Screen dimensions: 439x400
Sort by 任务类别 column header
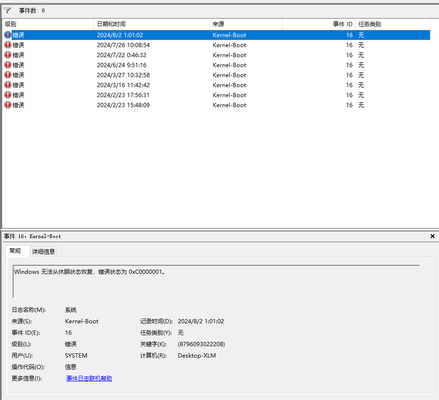click(x=393, y=24)
